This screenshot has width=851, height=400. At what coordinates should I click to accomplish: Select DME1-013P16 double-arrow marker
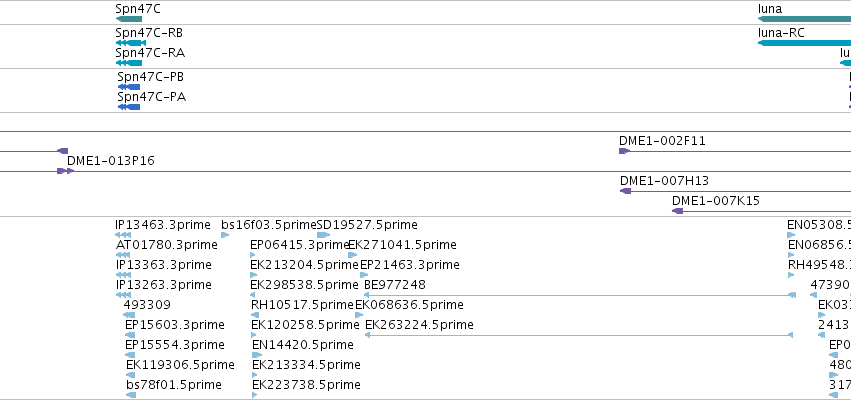tap(65, 171)
